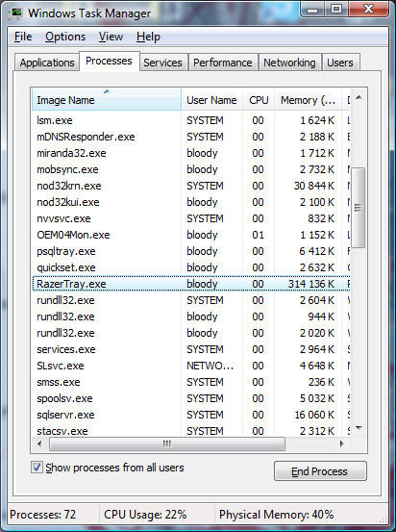Select the spoolsv.exe process
The width and height of the screenshot is (396, 532).
click(x=191, y=398)
